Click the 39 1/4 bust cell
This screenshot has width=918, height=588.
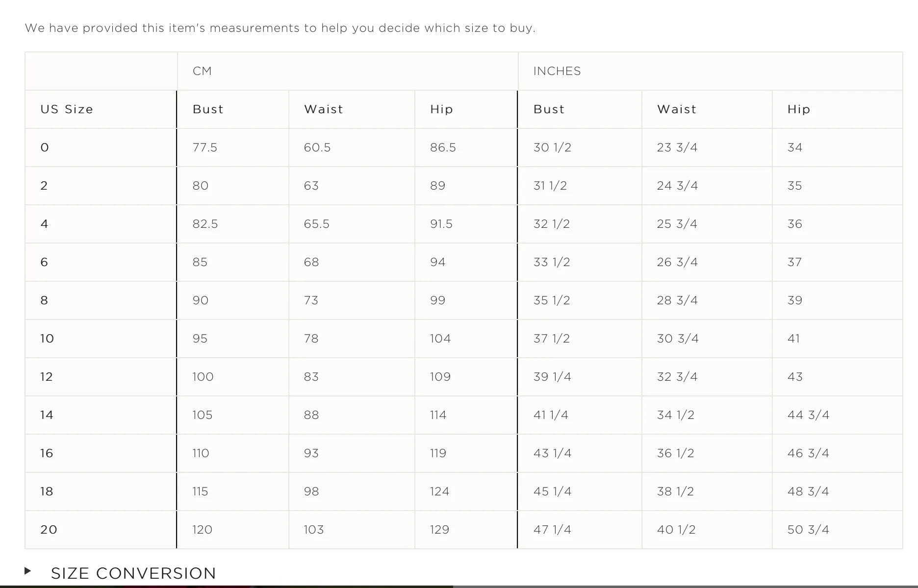coord(552,377)
